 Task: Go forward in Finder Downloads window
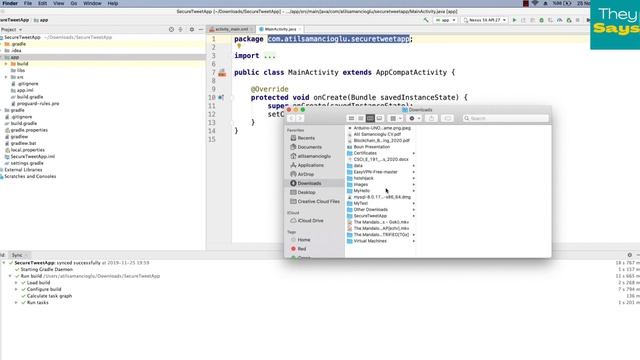[x=300, y=118]
